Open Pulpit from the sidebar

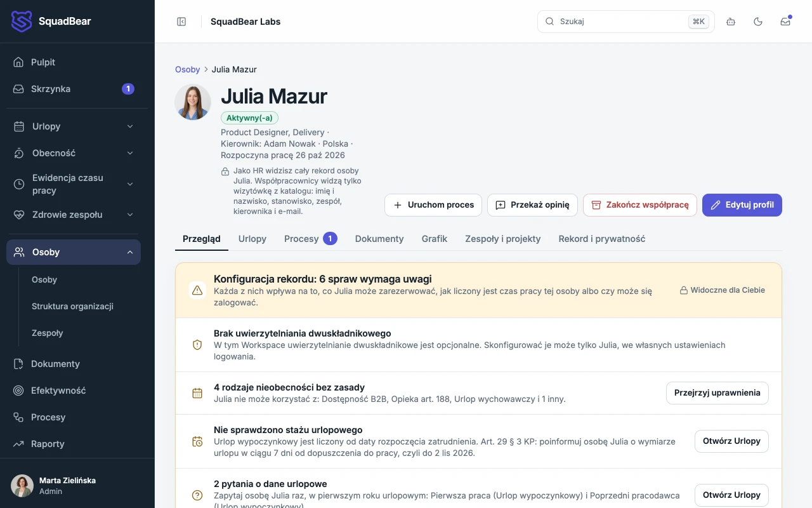click(x=74, y=62)
